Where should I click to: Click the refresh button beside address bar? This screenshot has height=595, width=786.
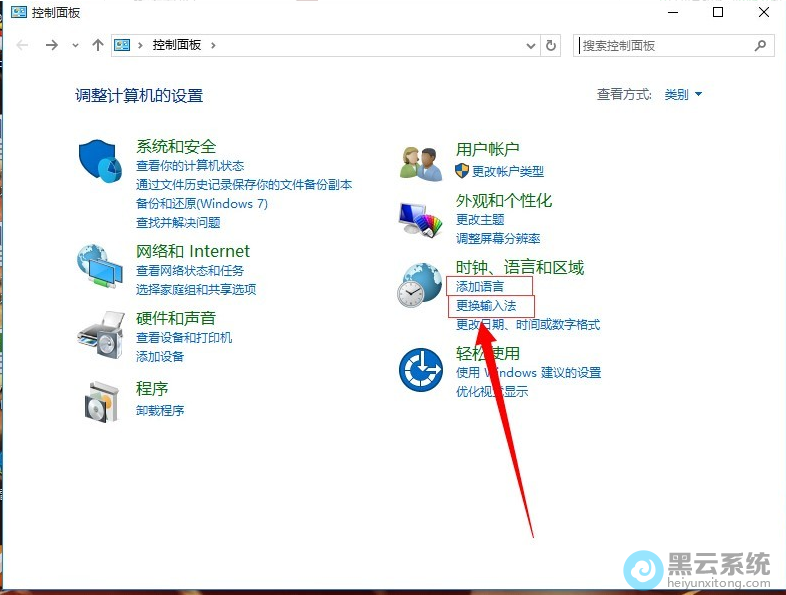(551, 45)
